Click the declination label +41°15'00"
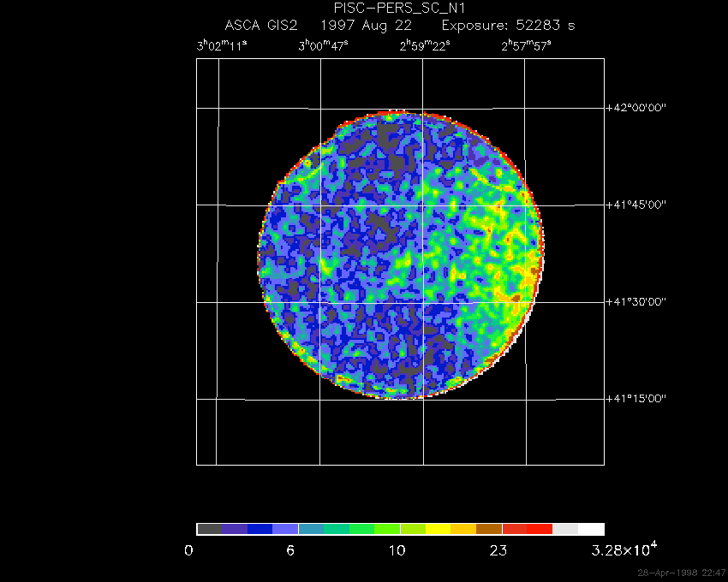 [x=636, y=399]
